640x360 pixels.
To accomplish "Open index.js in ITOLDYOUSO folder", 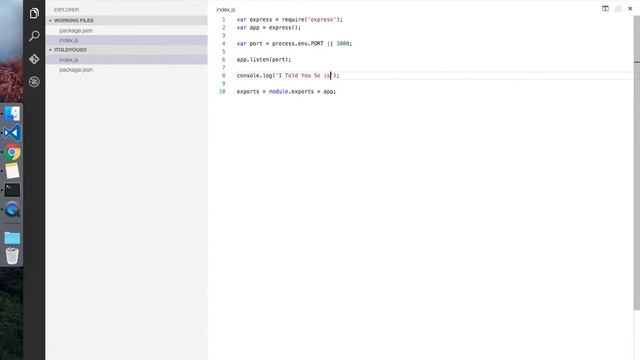I will click(x=127, y=60).
